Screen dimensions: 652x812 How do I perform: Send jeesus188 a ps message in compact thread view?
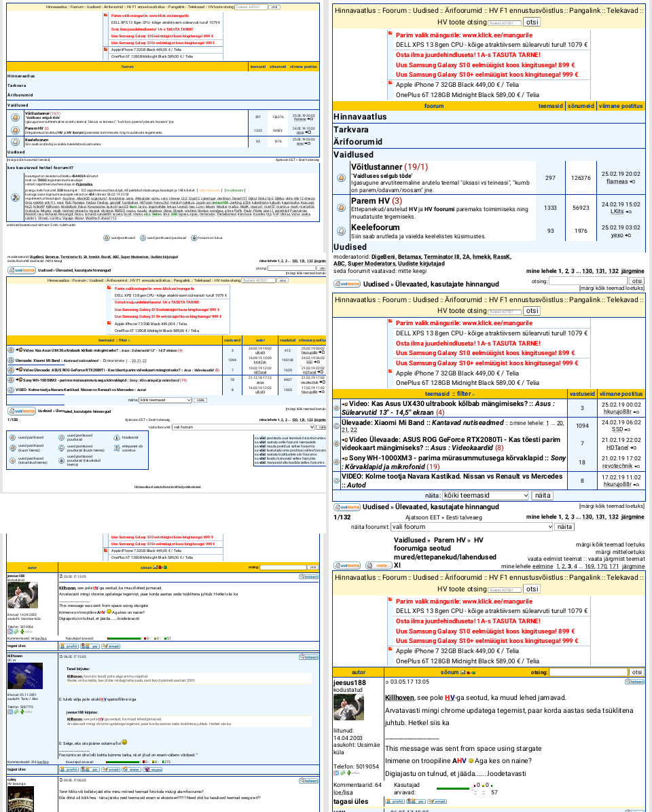90,646
